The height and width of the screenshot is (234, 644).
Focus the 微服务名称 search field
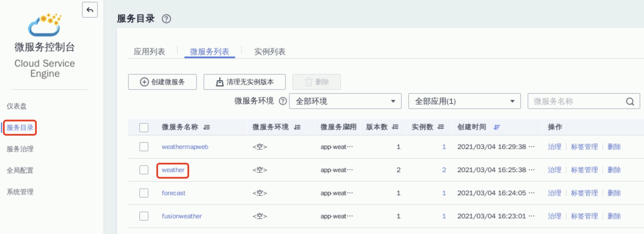click(x=577, y=101)
